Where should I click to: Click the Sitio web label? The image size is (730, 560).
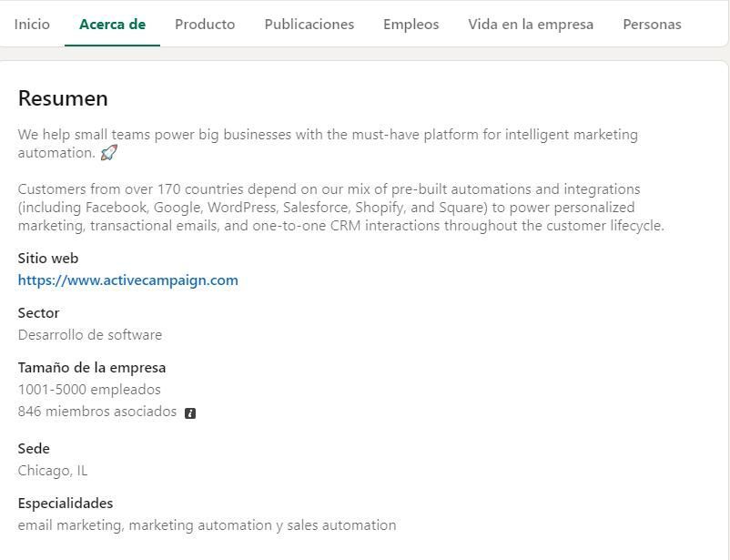(x=48, y=258)
